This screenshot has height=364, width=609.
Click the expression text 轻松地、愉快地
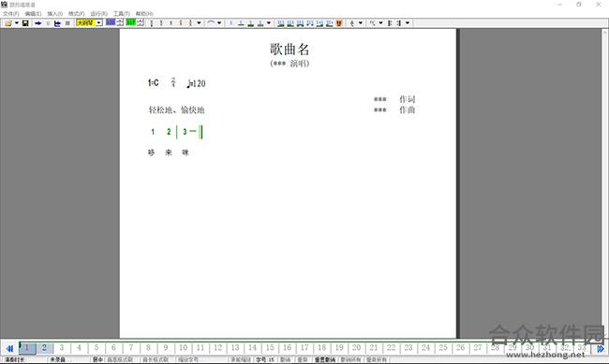point(177,110)
